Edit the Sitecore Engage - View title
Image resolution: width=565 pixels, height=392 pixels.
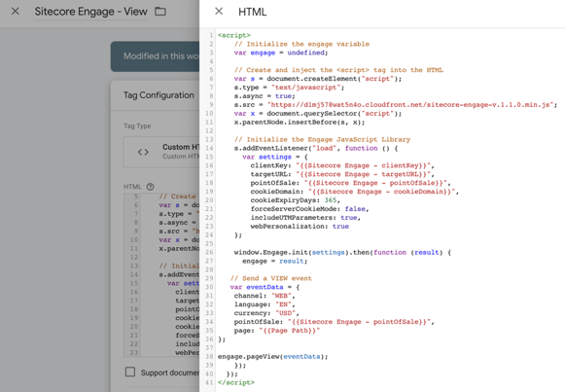tap(90, 12)
